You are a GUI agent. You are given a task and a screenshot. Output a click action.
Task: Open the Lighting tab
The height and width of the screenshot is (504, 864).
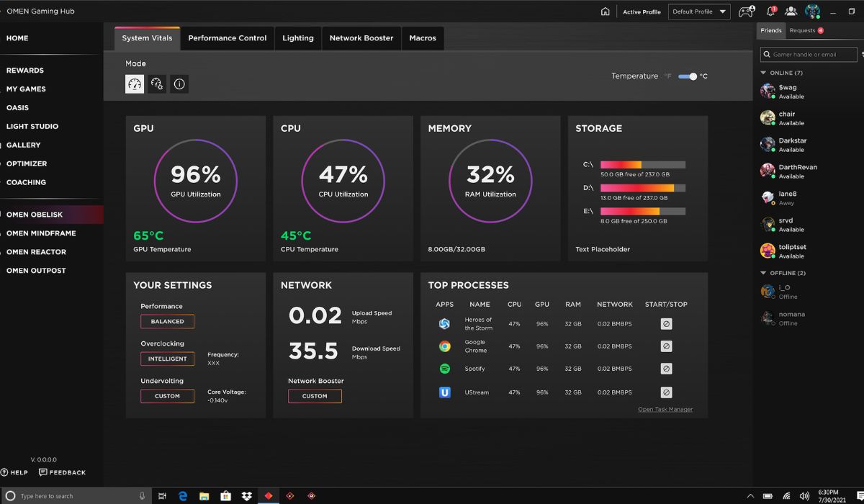[x=298, y=38]
